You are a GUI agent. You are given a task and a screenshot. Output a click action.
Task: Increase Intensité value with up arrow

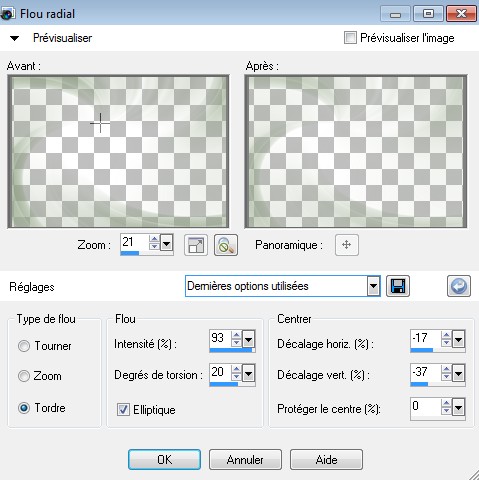click(236, 335)
